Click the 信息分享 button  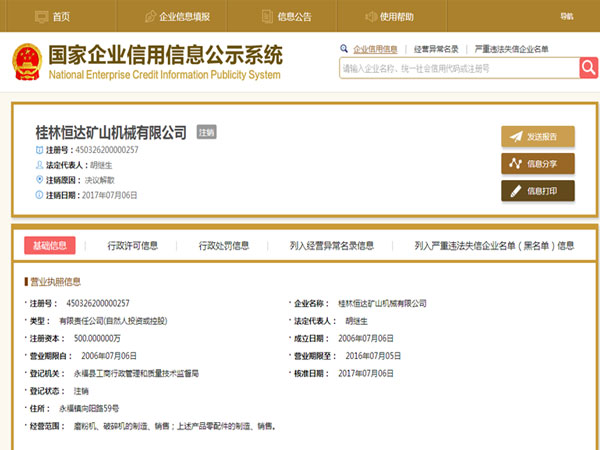pyautogui.click(x=538, y=164)
